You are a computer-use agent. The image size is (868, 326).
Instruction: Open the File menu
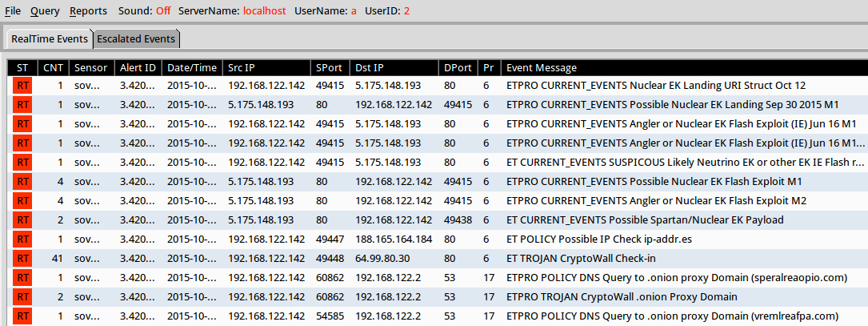coord(13,11)
